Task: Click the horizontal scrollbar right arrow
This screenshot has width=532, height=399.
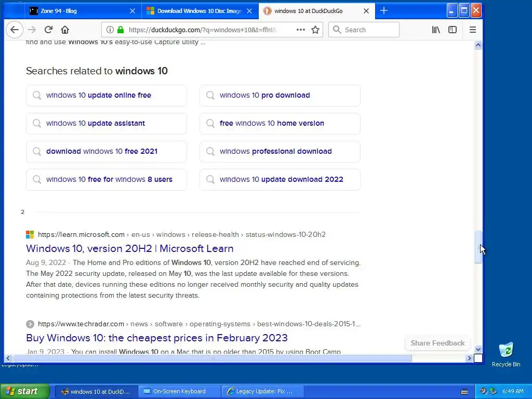Action: click(470, 358)
